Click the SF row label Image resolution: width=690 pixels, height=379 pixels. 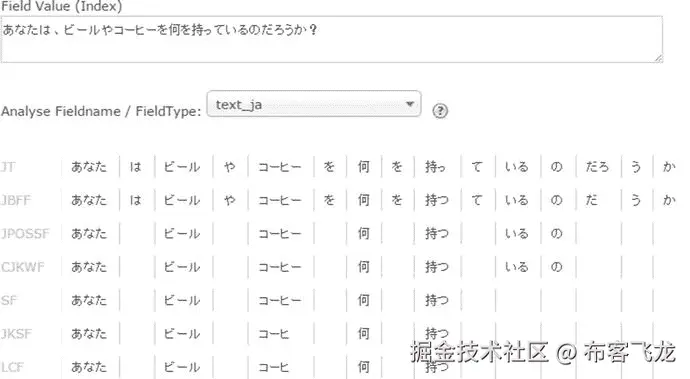9,300
